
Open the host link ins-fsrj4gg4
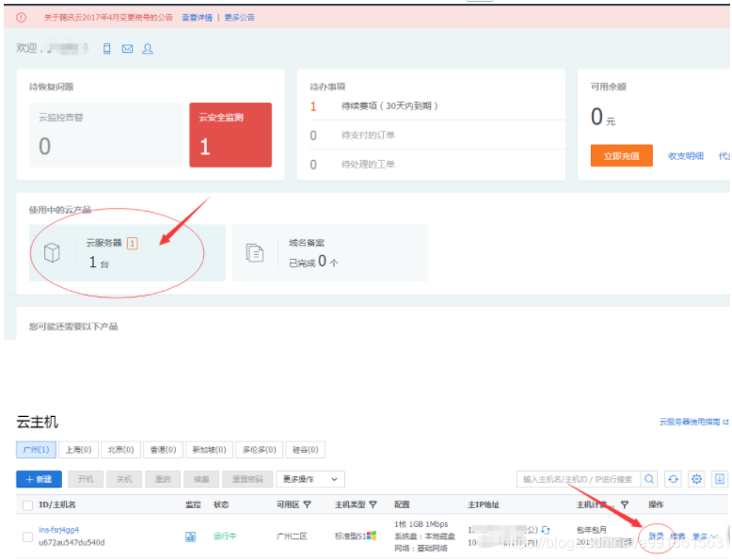[59, 530]
